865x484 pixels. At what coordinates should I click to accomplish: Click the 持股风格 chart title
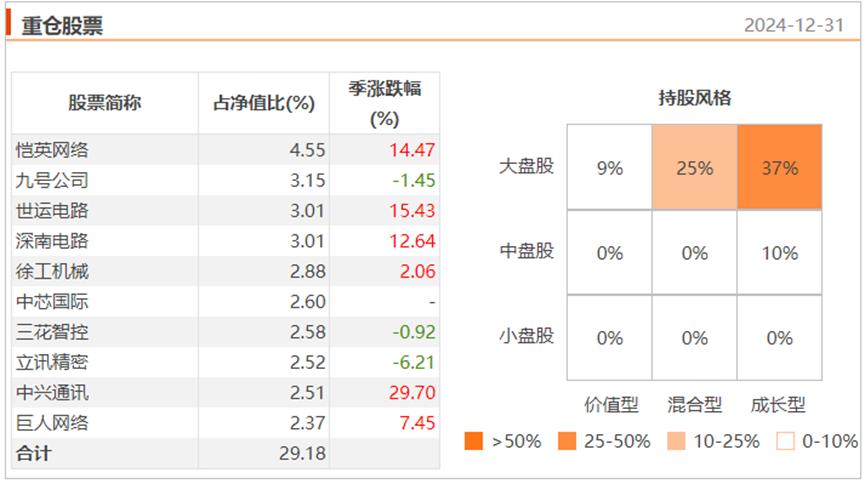click(x=694, y=98)
